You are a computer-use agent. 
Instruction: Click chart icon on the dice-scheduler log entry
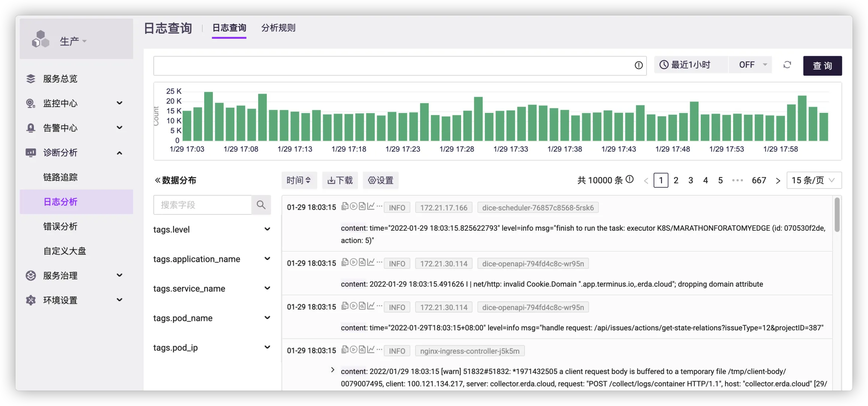click(371, 206)
